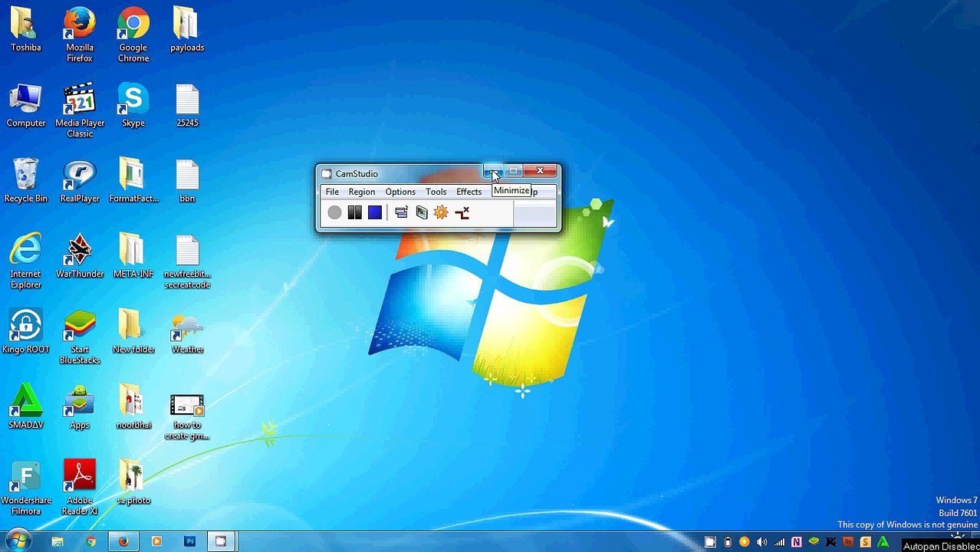
Task: Click the green SMADAV tray icon
Action: [883, 543]
